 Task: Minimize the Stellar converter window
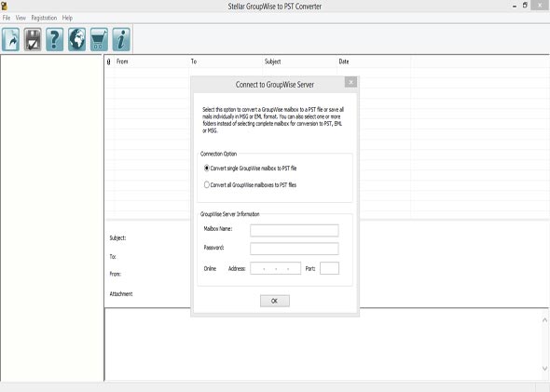(x=515, y=6)
